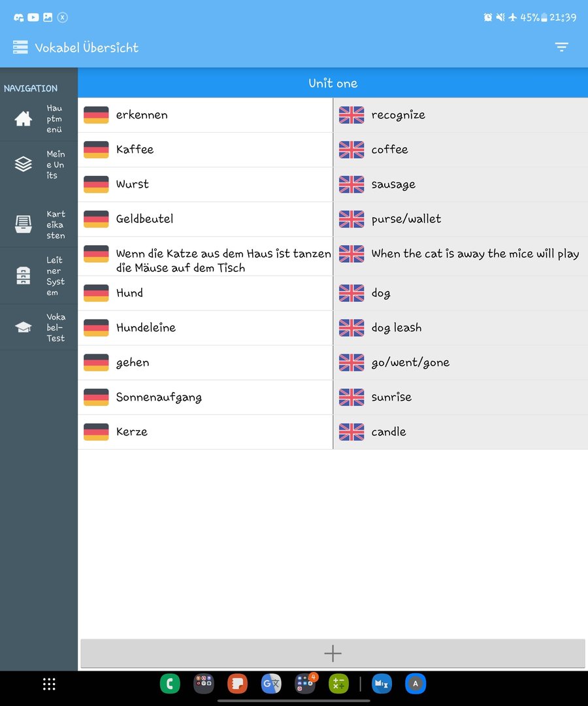Tap the 'go/went/gone' translation
The height and width of the screenshot is (706, 588).
tap(410, 363)
